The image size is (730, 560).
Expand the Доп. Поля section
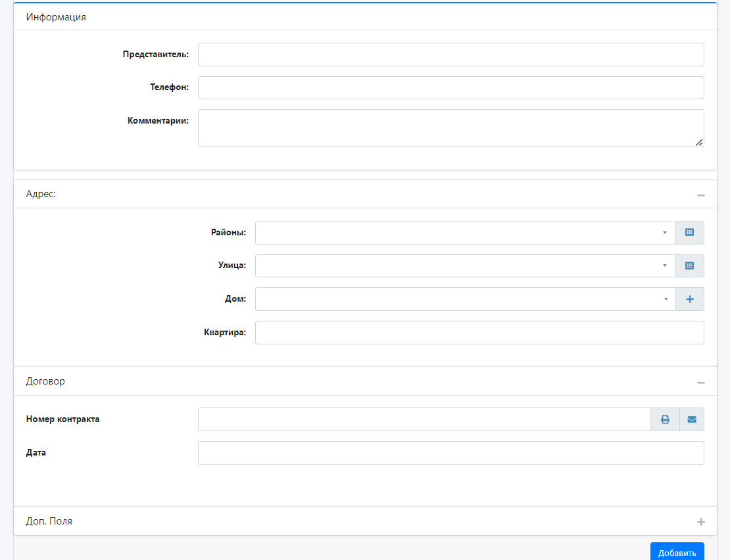click(701, 522)
